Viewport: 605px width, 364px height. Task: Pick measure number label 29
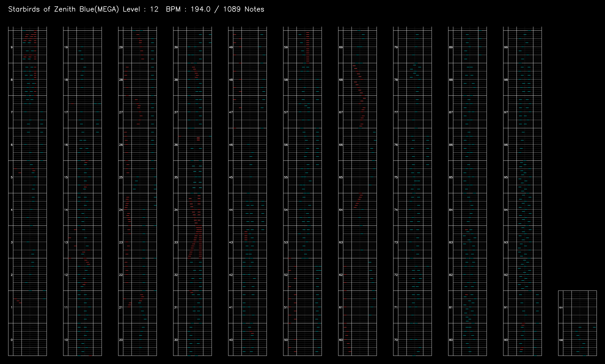pyautogui.click(x=121, y=47)
